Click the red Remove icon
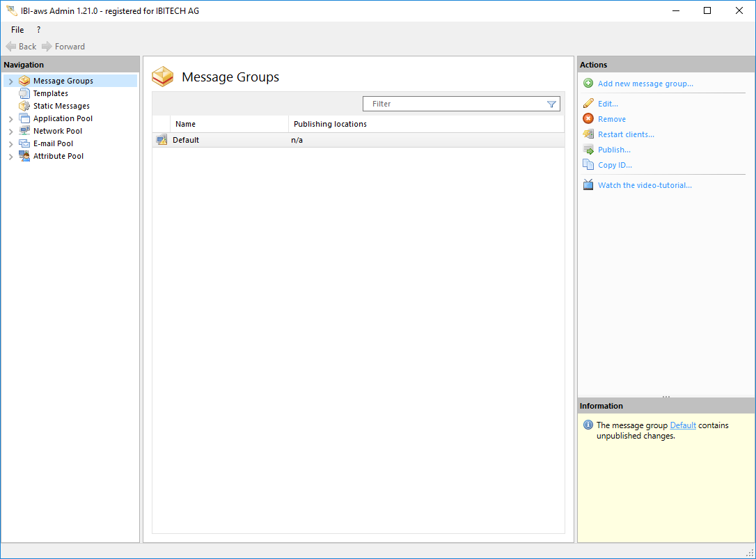This screenshot has height=559, width=756. 588,119
